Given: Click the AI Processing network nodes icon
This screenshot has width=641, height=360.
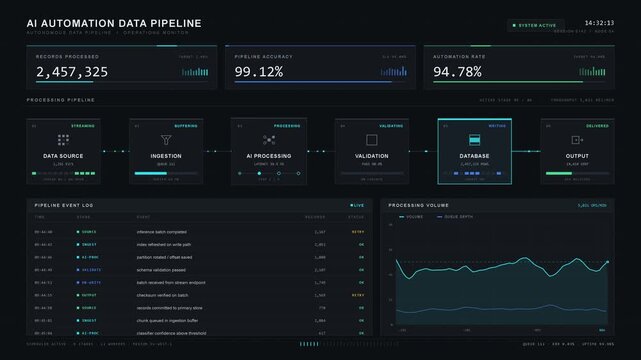Looking at the screenshot, I should tap(269, 140).
